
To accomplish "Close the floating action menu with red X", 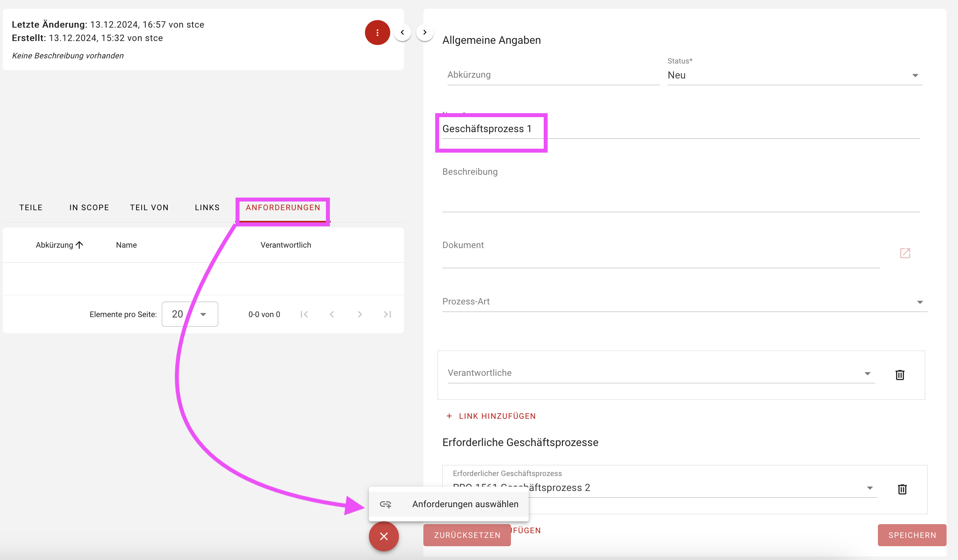I will point(384,536).
